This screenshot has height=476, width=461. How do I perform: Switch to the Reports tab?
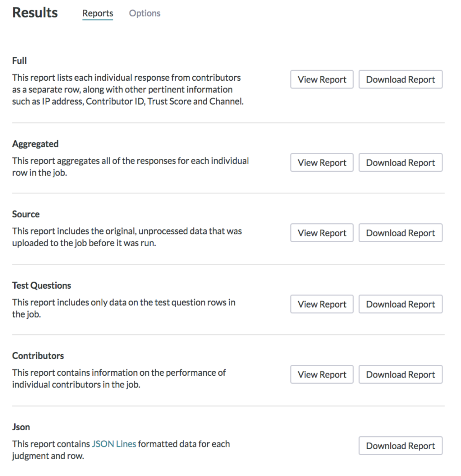pos(97,13)
